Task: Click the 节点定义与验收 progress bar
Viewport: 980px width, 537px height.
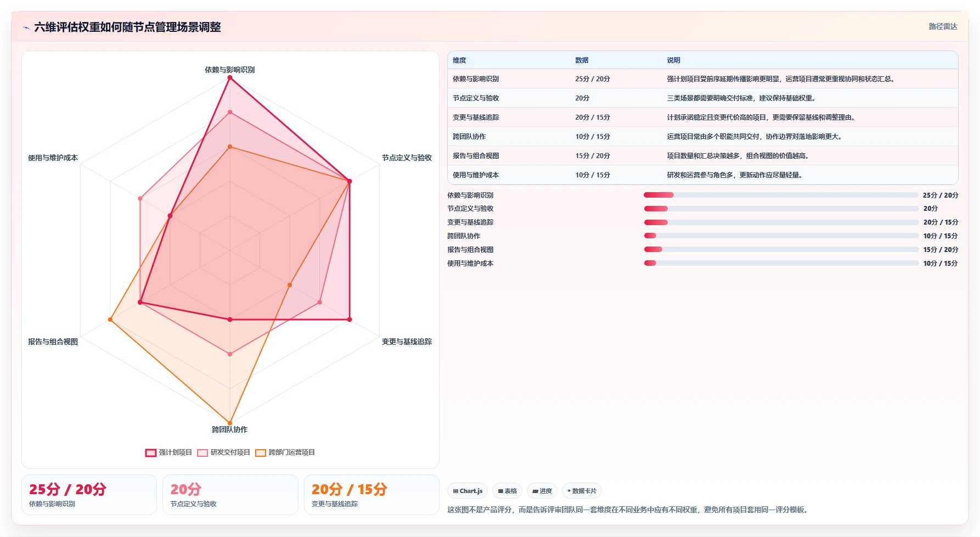Action: pyautogui.click(x=781, y=209)
